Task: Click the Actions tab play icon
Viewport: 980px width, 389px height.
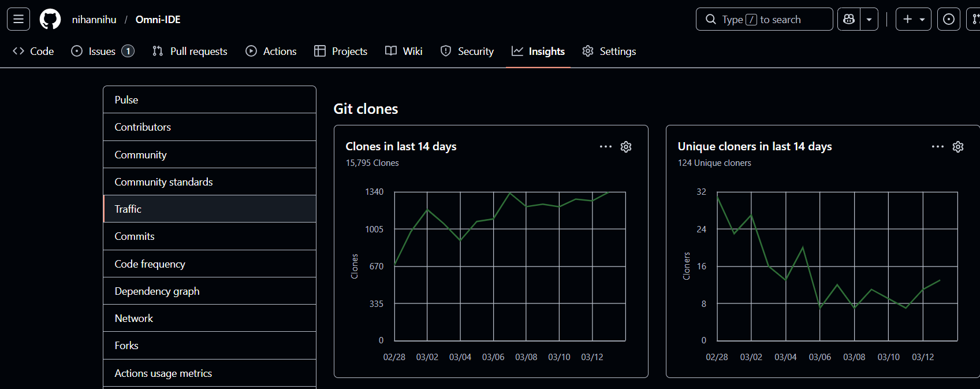Action: pyautogui.click(x=251, y=51)
